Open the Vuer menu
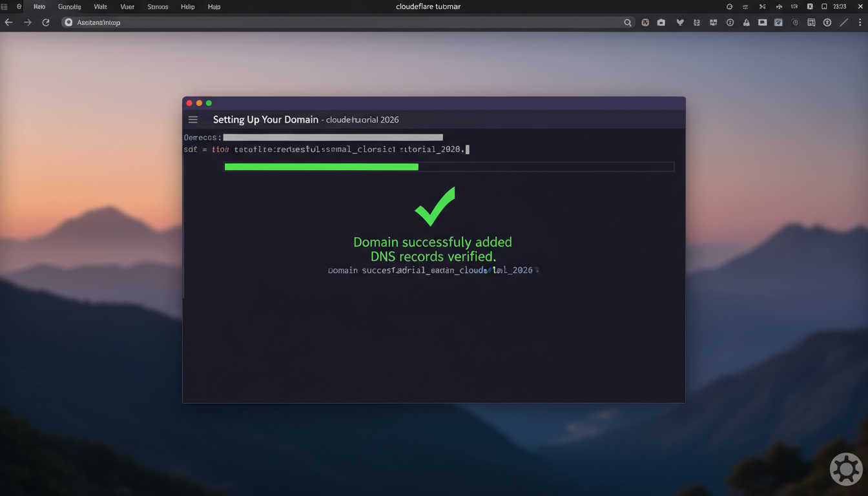 (127, 6)
